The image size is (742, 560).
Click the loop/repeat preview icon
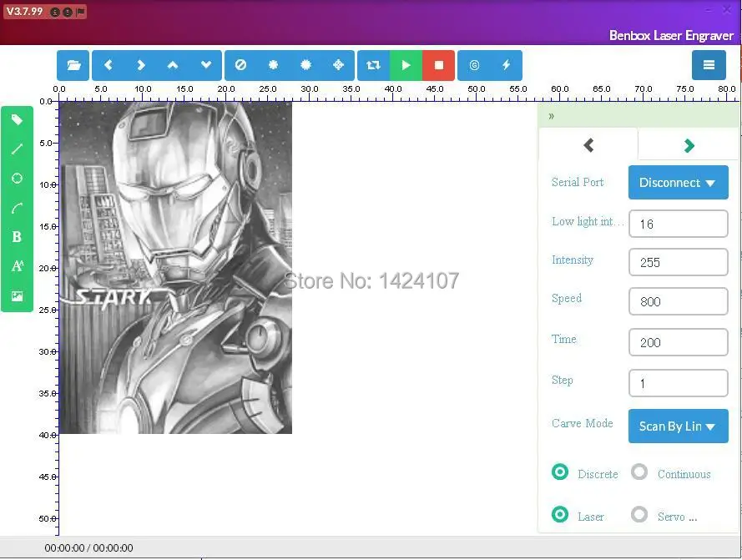[373, 65]
